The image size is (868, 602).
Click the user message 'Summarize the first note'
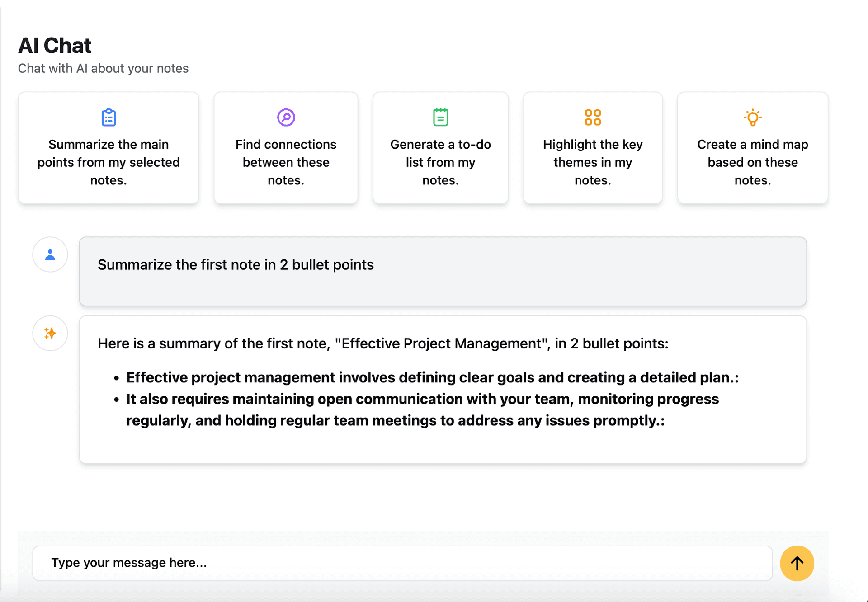236,265
